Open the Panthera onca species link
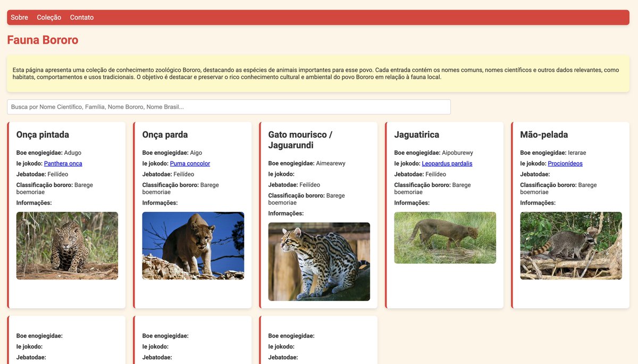Viewport: 638px width, 364px height. [63, 163]
